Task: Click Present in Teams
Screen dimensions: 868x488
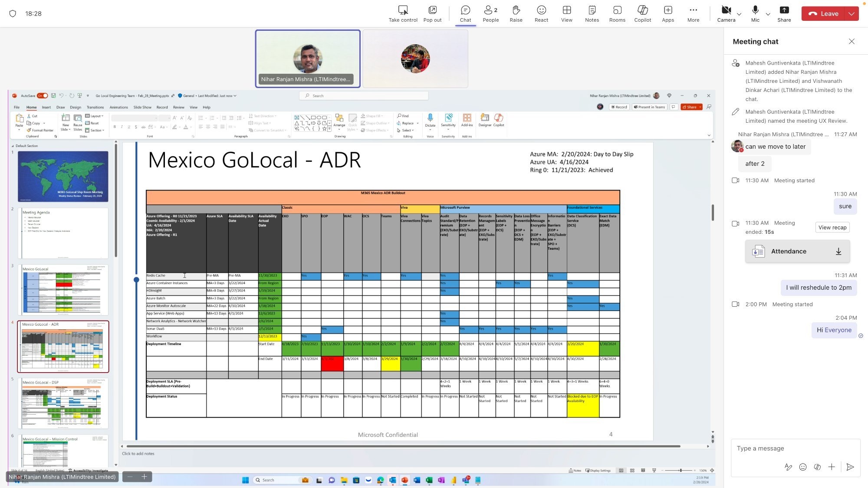Action: (x=650, y=107)
